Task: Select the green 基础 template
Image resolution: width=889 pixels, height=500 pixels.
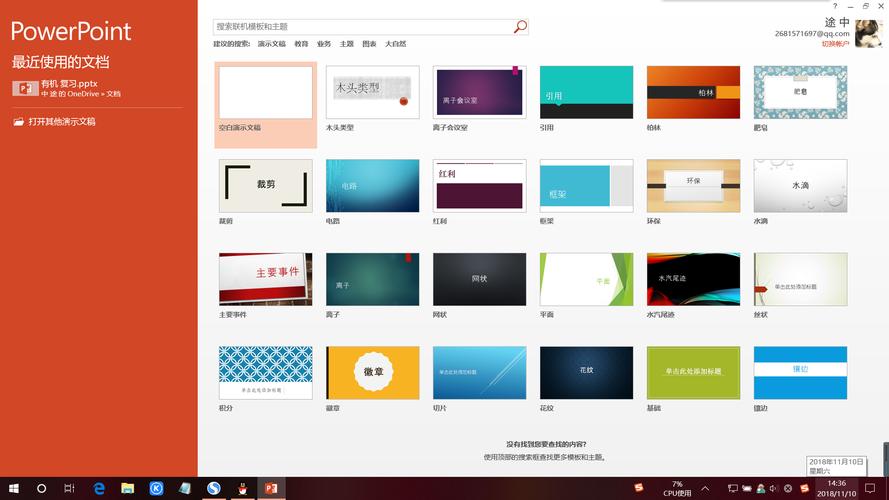Action: [x=693, y=373]
